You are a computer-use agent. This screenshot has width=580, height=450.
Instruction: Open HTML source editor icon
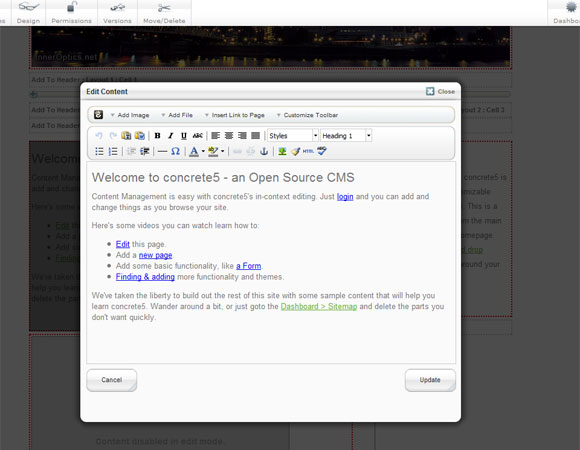308,151
